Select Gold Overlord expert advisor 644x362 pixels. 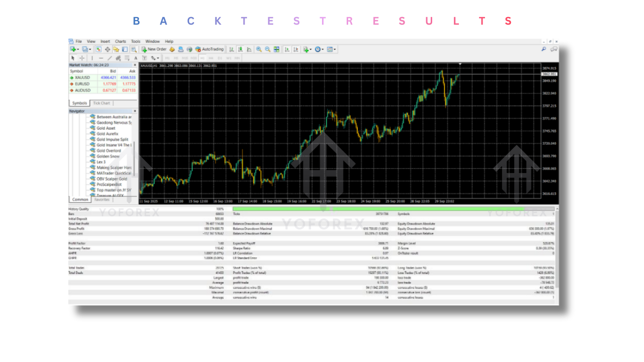pyautogui.click(x=109, y=150)
